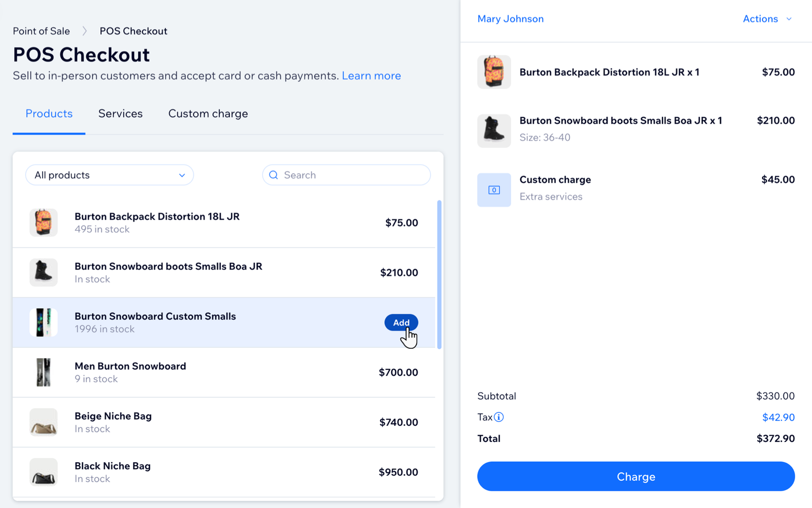This screenshot has height=508, width=812.
Task: Click the search magnifier icon
Action: pos(274,175)
